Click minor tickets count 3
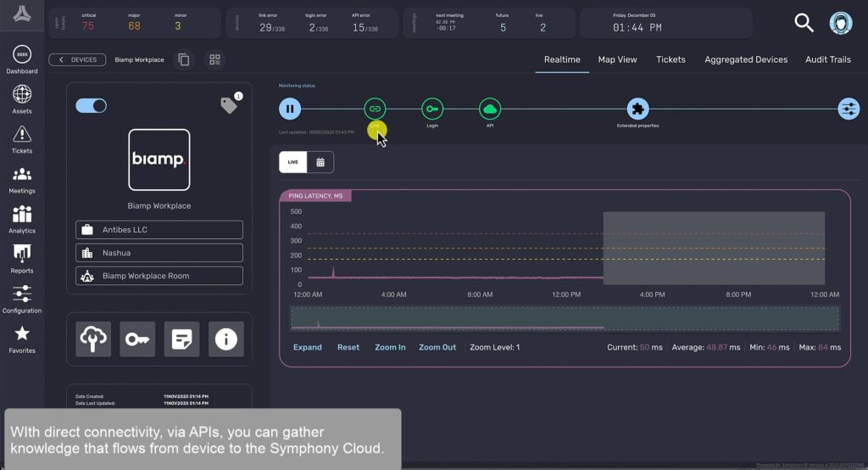Viewport: 868px width, 470px height. tap(178, 26)
